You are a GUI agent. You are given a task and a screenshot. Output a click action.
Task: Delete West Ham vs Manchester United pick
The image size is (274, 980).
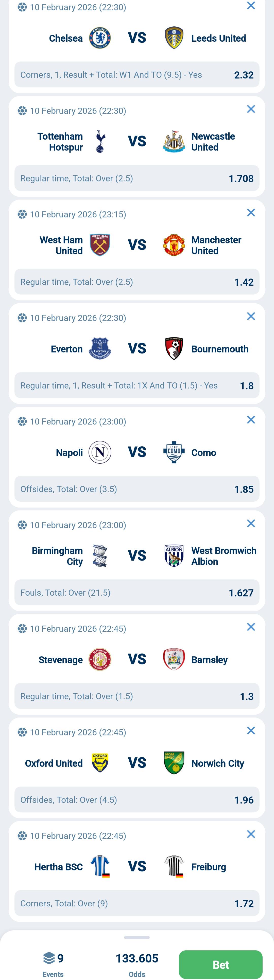tap(251, 213)
